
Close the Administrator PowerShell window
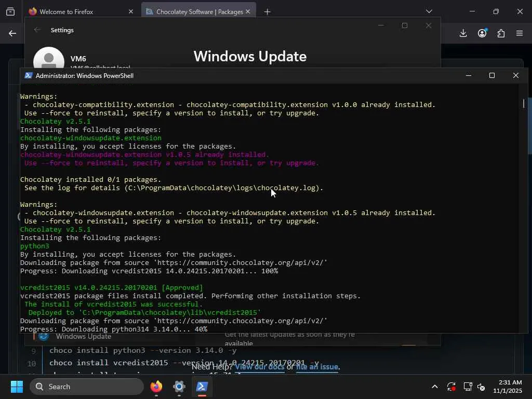[x=516, y=75]
